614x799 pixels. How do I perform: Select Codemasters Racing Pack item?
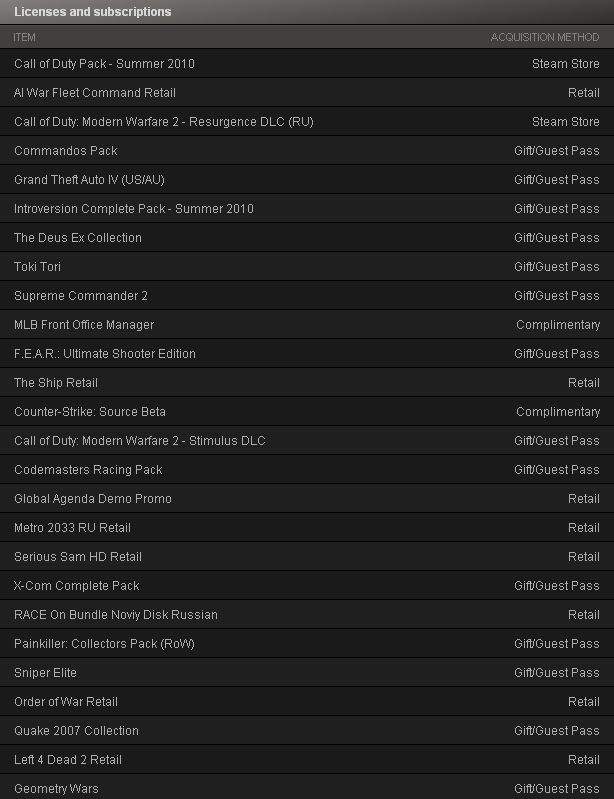307,470
